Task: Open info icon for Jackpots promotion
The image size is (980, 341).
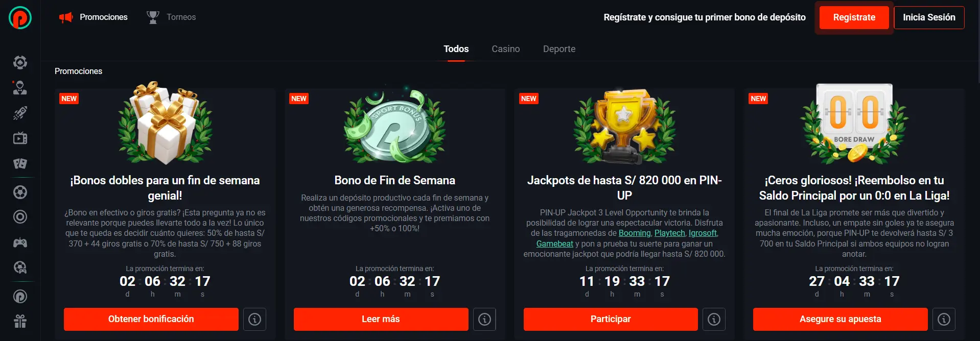Action: (x=714, y=319)
